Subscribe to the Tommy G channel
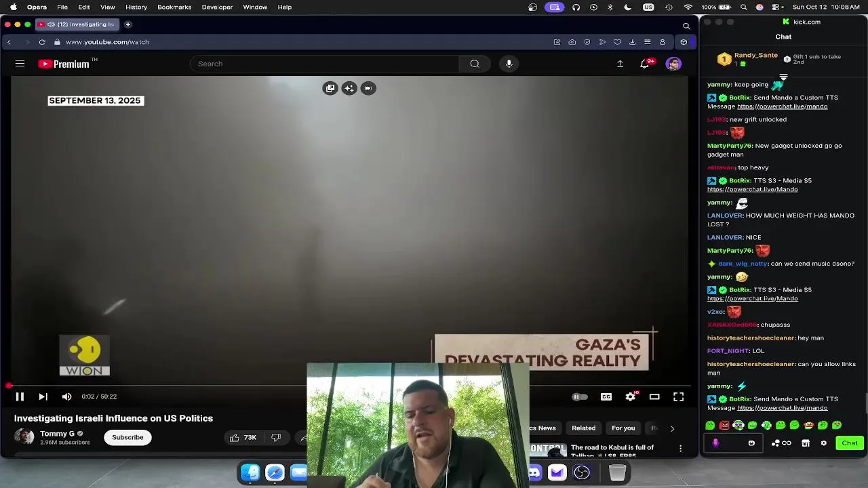This screenshot has width=868, height=488. pyautogui.click(x=127, y=437)
